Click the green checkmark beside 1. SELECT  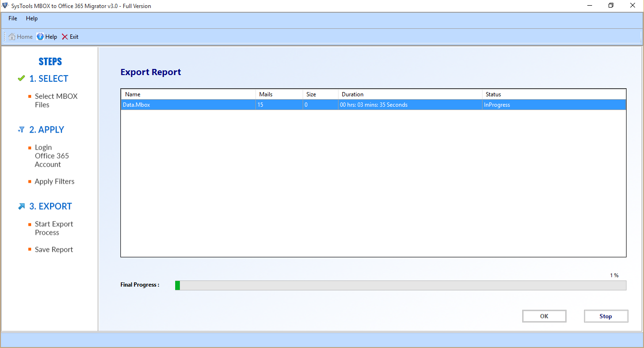(21, 78)
